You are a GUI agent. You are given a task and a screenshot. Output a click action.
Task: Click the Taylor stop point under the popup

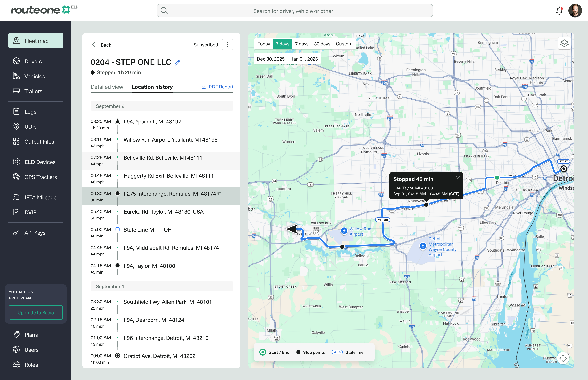[426, 205]
